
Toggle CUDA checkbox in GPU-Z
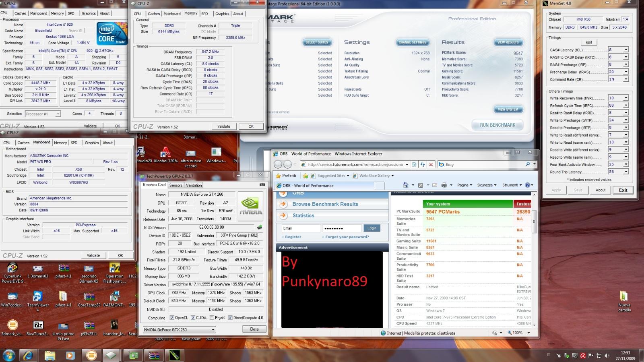(x=193, y=318)
